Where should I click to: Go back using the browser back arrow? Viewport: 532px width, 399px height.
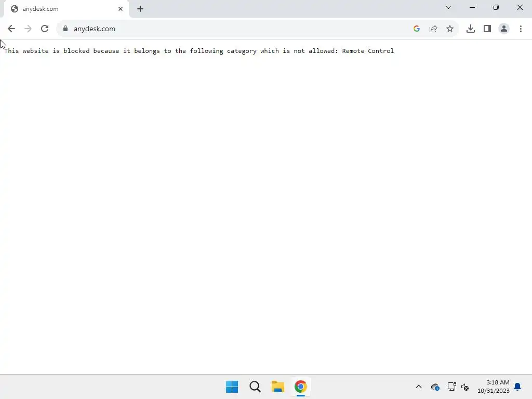11,29
